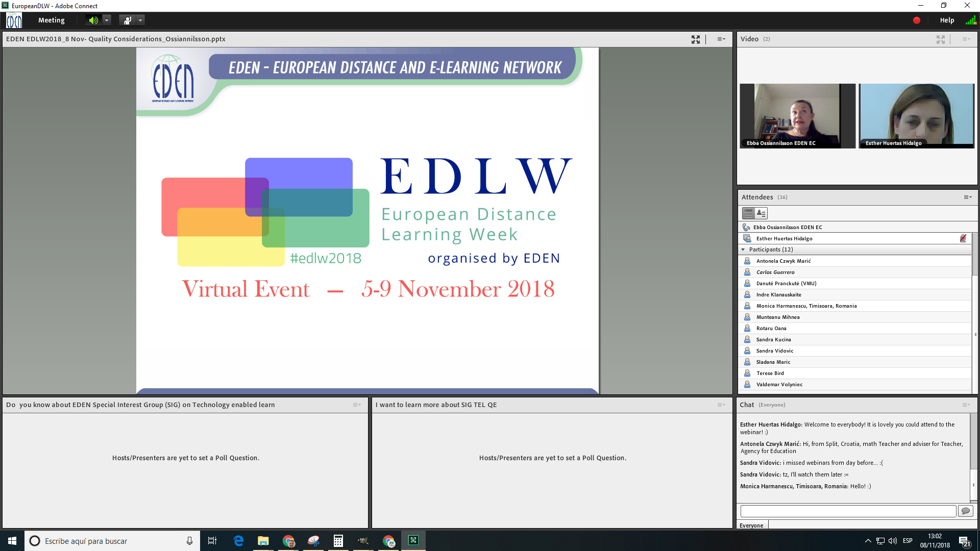Mute speakers with the green speaker icon

tap(93, 20)
